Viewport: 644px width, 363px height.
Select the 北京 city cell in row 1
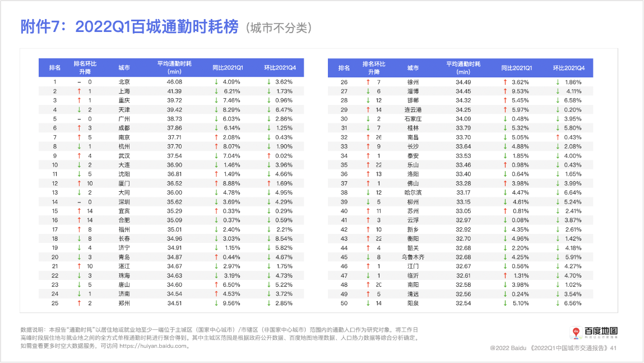tap(124, 82)
